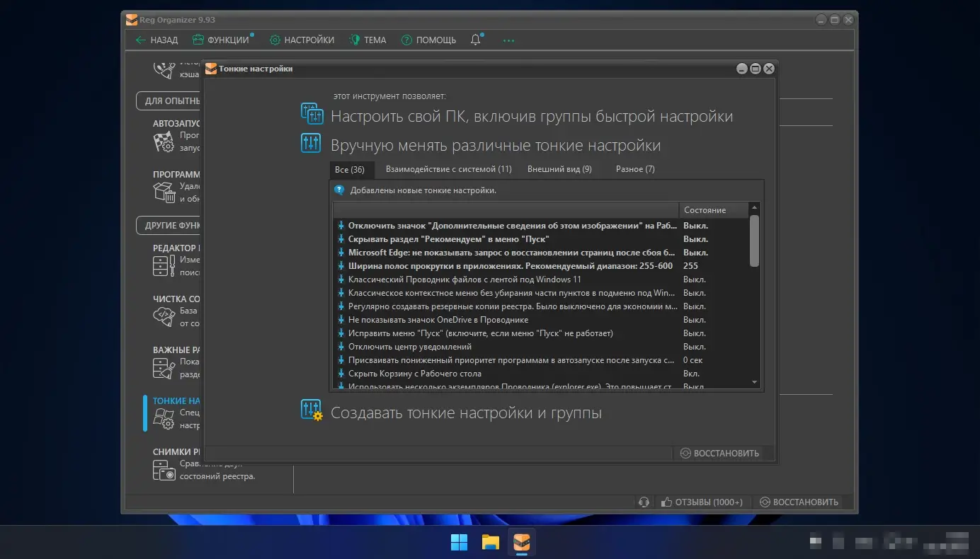The width and height of the screenshot is (980, 559).
Task: Click ВОССТАНОВИТЬ in the Тонкие настройки dialog
Action: coord(719,453)
